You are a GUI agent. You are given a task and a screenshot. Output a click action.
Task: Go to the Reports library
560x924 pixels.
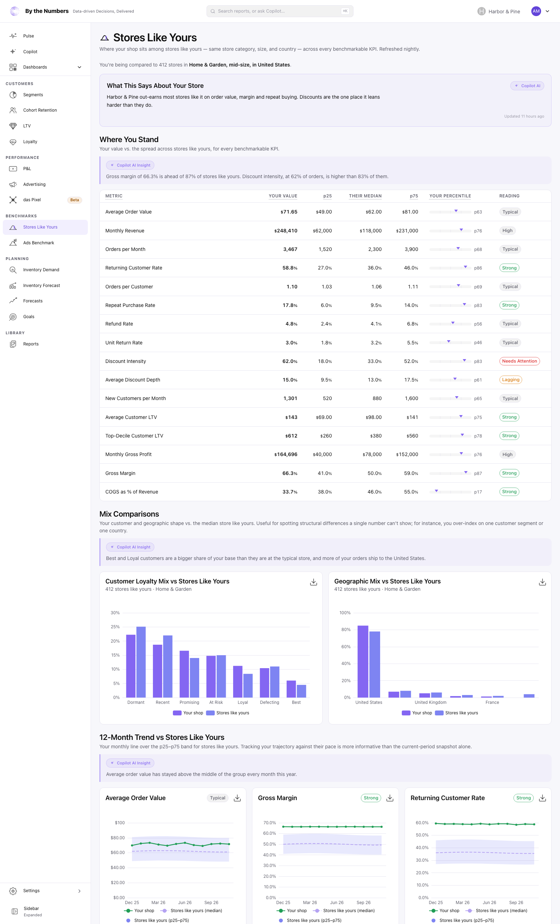[45, 344]
